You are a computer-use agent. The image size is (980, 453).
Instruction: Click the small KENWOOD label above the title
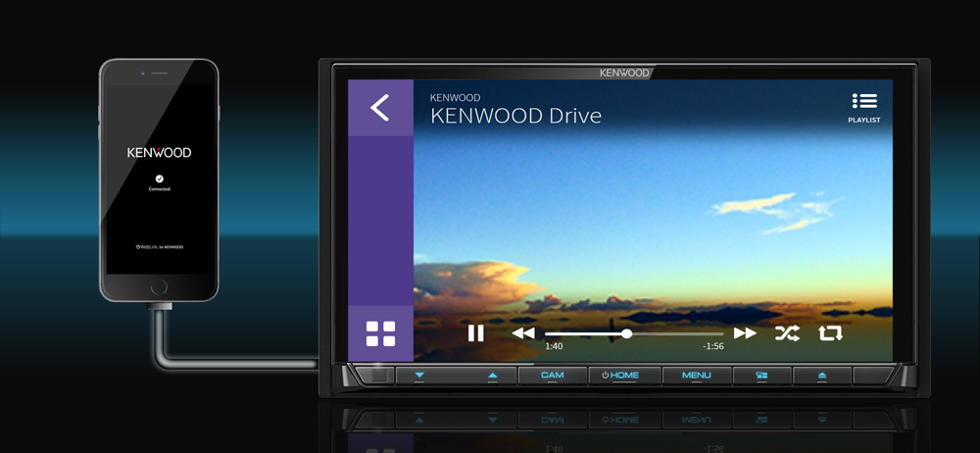(x=455, y=98)
